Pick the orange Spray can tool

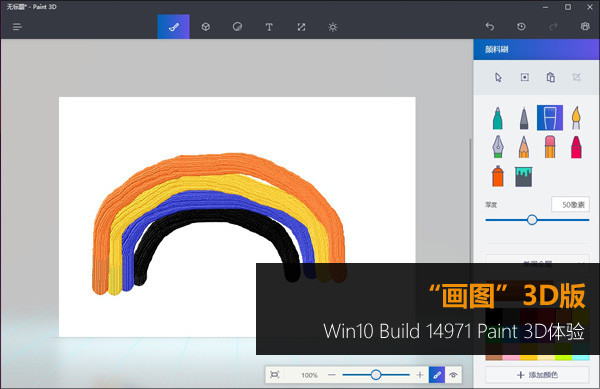497,176
